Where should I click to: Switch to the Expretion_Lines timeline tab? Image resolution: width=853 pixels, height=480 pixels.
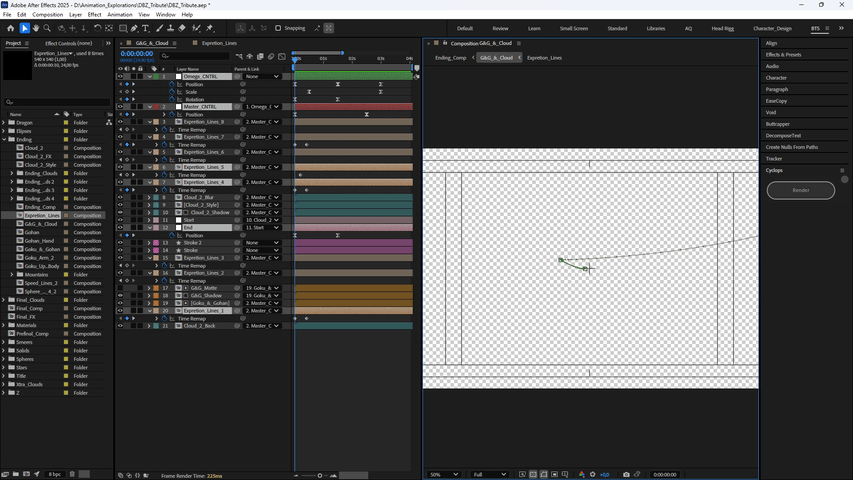(x=219, y=43)
